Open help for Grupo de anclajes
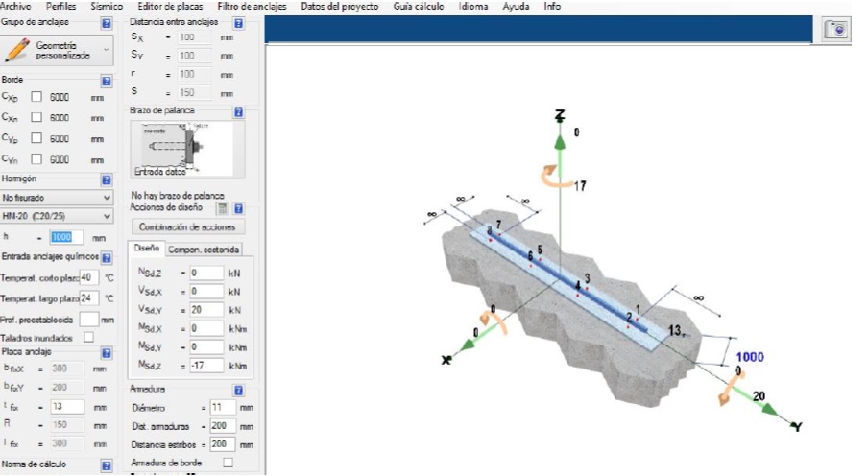 tap(106, 21)
